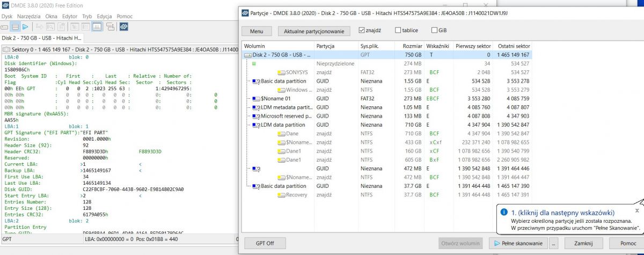Viewport: 644px width, 255px height.
Task: Click partition icon of Microsoft reserved partition
Action: 256,116
